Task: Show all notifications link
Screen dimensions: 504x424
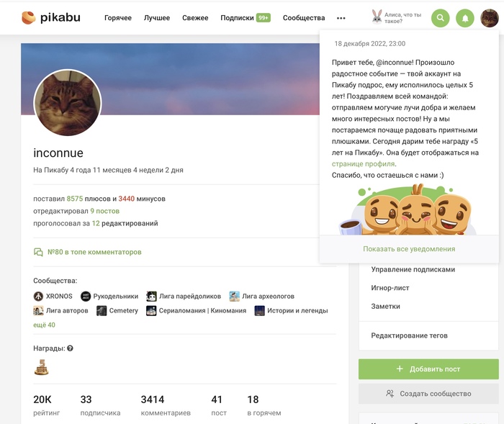Action: [x=409, y=249]
